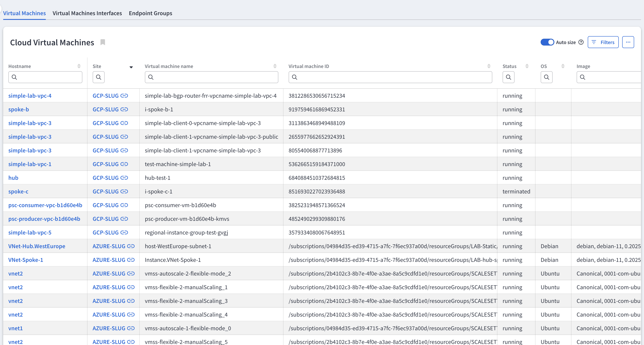Image resolution: width=644 pixels, height=345 pixels.
Task: Click link icon next to GCP-SLUG for hub
Action: (x=124, y=178)
